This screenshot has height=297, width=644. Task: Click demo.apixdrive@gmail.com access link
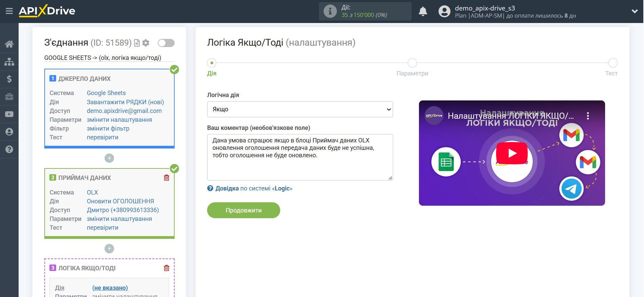(x=124, y=111)
